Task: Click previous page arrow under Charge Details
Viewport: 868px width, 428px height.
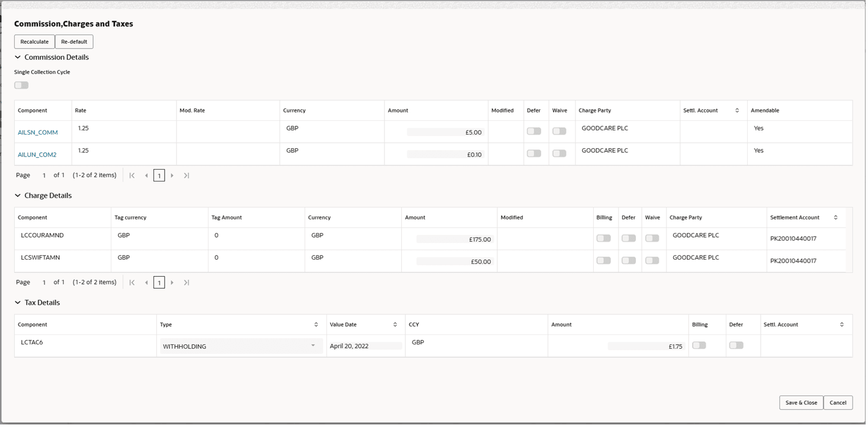Action: 146,282
